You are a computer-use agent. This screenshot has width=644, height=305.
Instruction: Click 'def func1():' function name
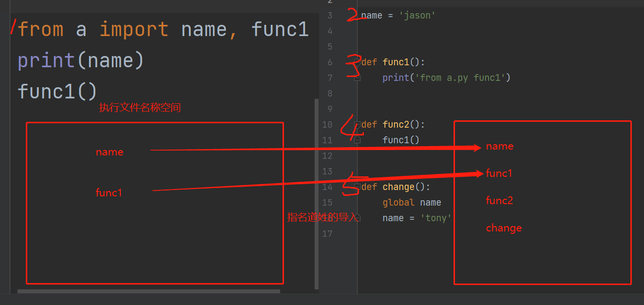(x=396, y=62)
